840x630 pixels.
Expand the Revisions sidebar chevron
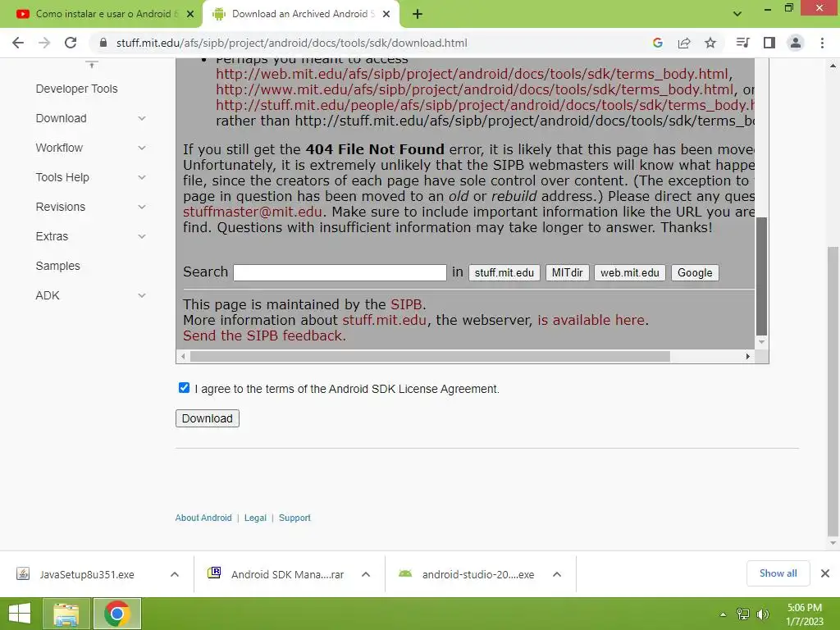(x=141, y=207)
